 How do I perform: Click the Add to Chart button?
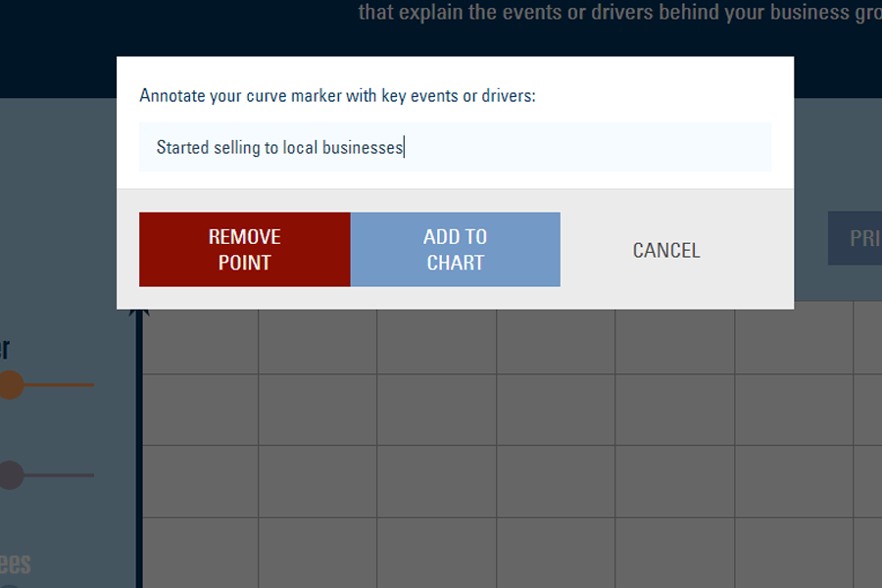pyautogui.click(x=455, y=249)
